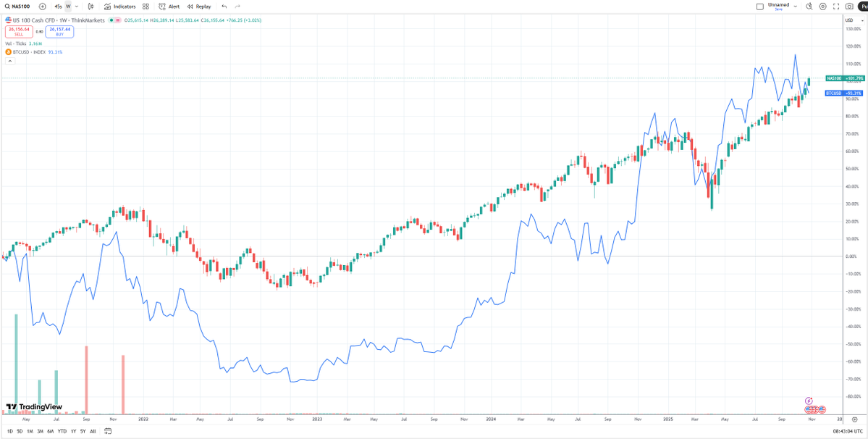Start Bar Replay mode
The image size is (868, 439).
click(x=199, y=6)
